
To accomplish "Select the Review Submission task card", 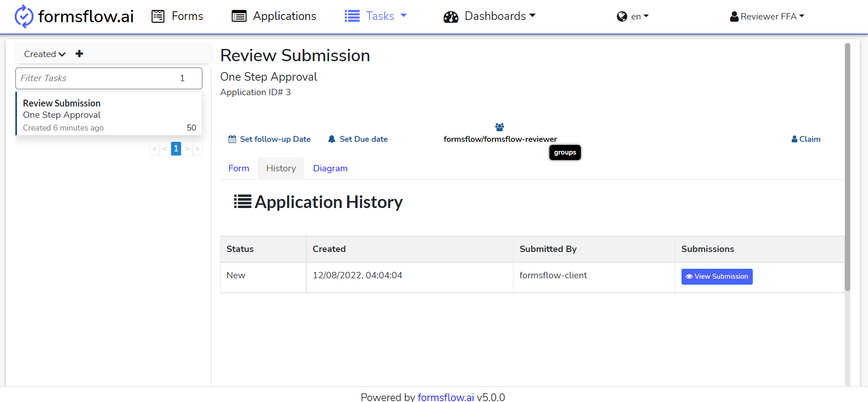I will point(109,114).
